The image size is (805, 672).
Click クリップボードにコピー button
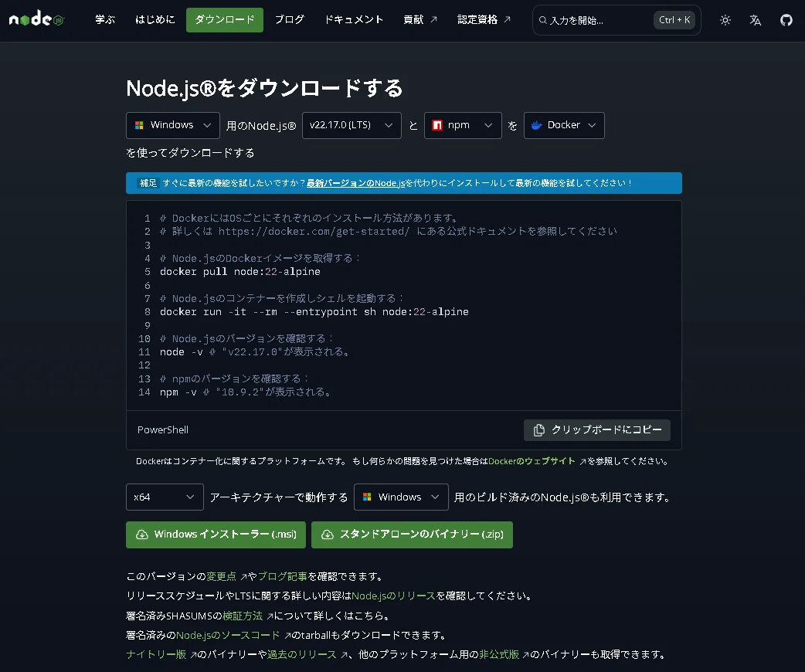pyautogui.click(x=596, y=430)
